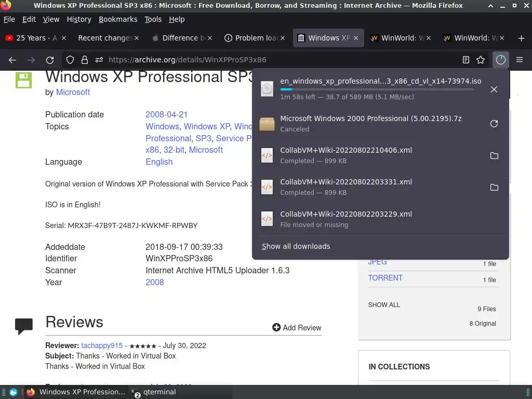Click the Add Review plus icon
The width and height of the screenshot is (532, 399).
pyautogui.click(x=276, y=327)
